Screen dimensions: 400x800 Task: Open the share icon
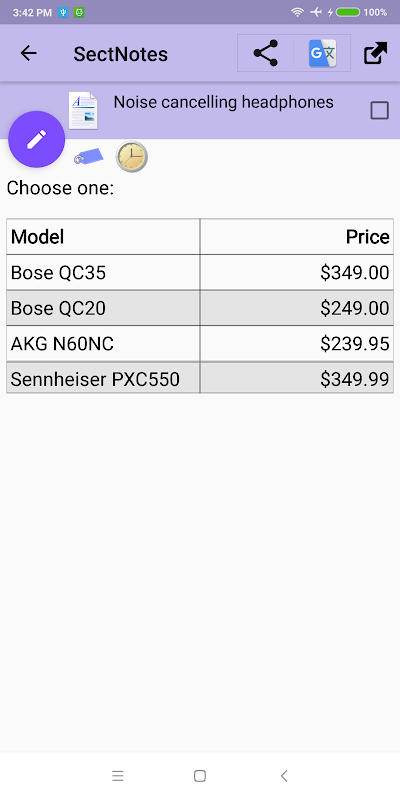(x=266, y=53)
